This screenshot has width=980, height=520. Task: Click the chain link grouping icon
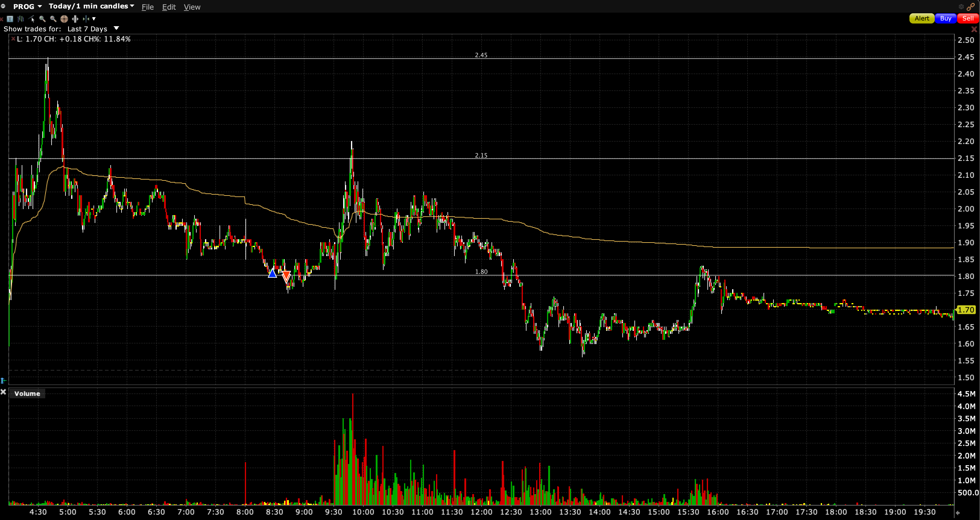click(x=970, y=6)
